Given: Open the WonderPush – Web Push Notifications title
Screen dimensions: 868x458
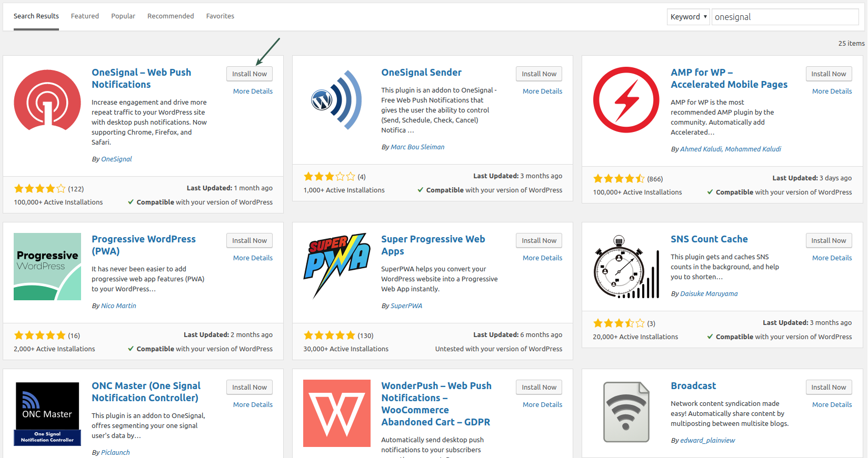Looking at the screenshot, I should click(436, 404).
